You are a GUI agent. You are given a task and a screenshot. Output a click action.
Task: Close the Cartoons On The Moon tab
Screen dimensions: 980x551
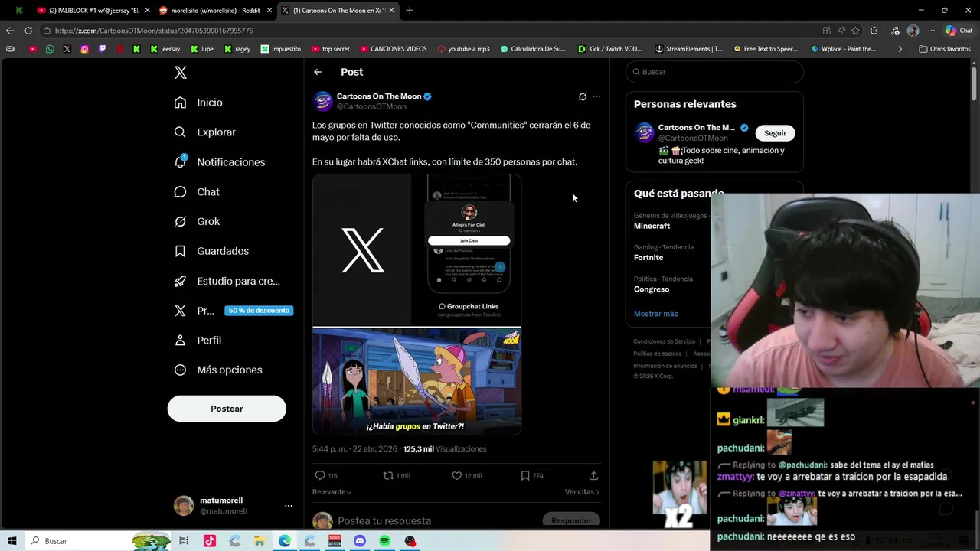click(392, 11)
